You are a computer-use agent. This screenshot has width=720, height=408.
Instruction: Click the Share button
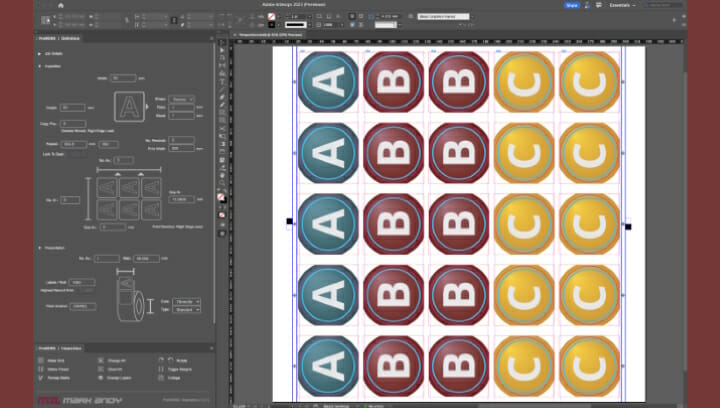(x=572, y=5)
